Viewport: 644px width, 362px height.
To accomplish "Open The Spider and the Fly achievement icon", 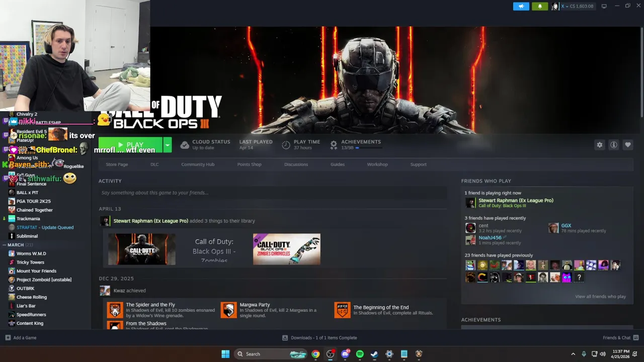I will [x=115, y=310].
